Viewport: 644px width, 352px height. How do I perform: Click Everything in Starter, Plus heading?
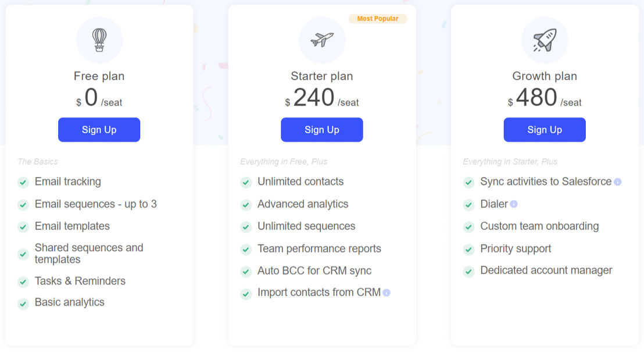[510, 162]
